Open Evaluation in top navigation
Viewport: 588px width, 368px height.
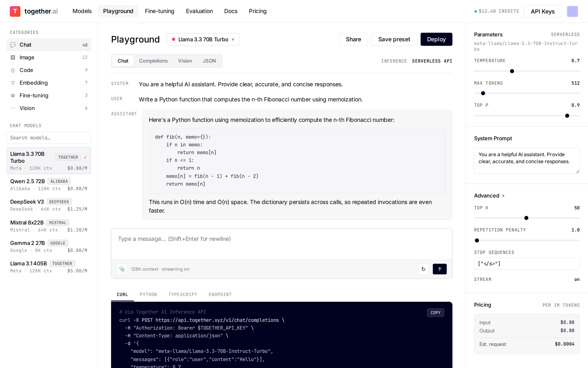199,11
